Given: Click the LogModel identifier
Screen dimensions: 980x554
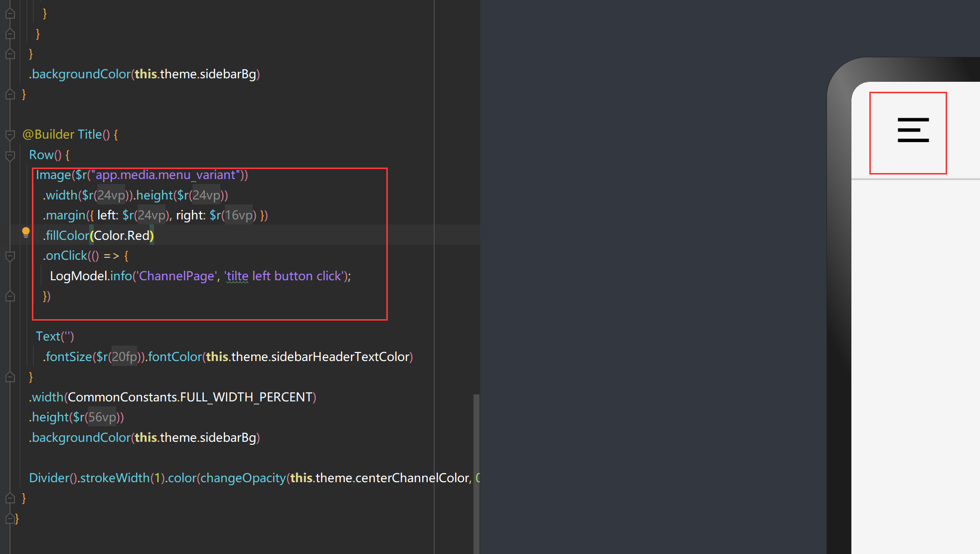Looking at the screenshot, I should pos(79,276).
